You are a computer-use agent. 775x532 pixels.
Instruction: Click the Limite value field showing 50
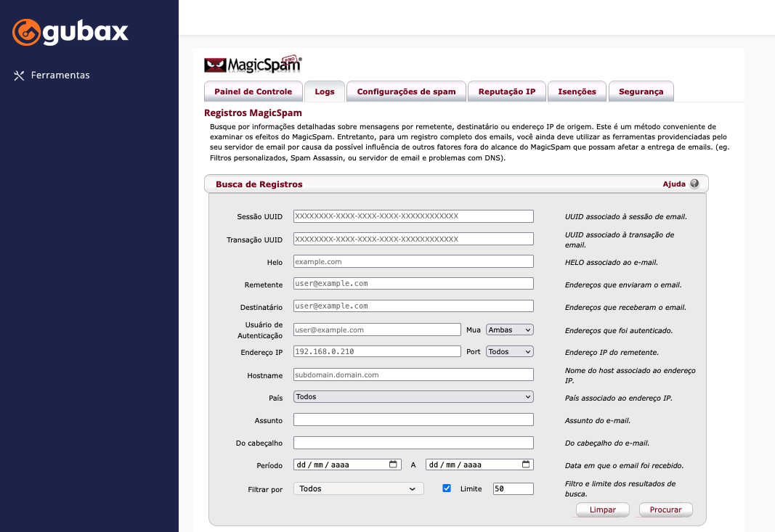[513, 488]
